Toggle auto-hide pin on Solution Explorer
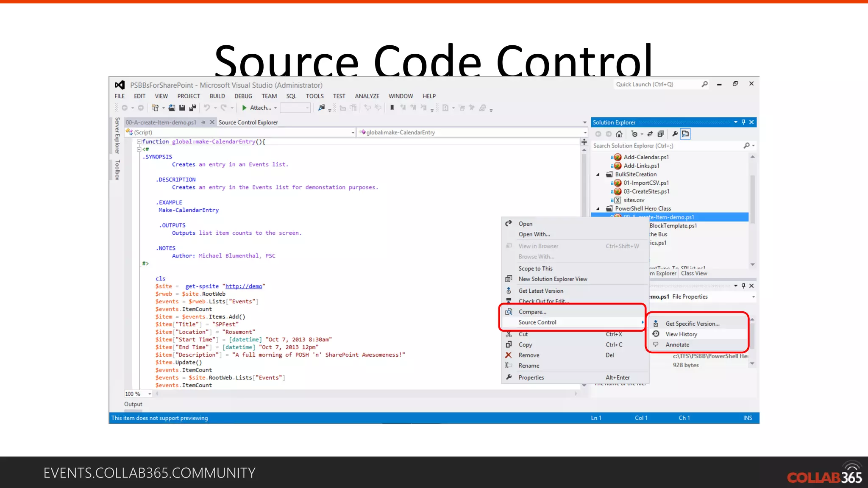 click(x=743, y=122)
